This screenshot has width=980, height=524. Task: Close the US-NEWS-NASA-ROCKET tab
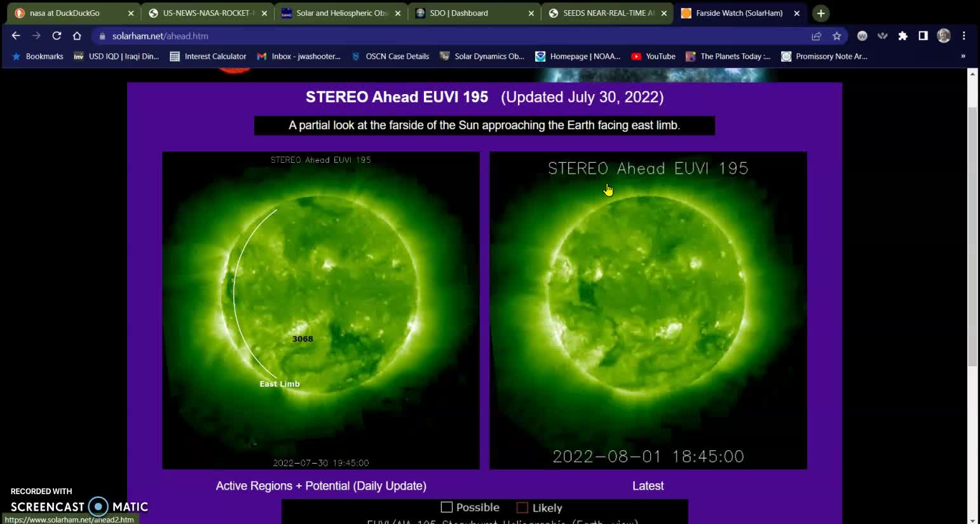[x=264, y=13]
